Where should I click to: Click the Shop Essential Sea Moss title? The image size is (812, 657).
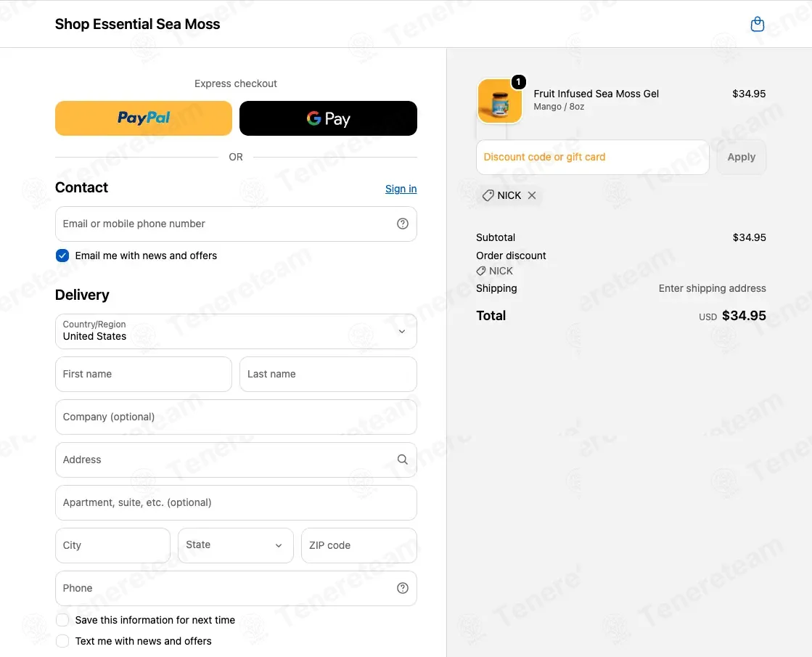(x=137, y=24)
